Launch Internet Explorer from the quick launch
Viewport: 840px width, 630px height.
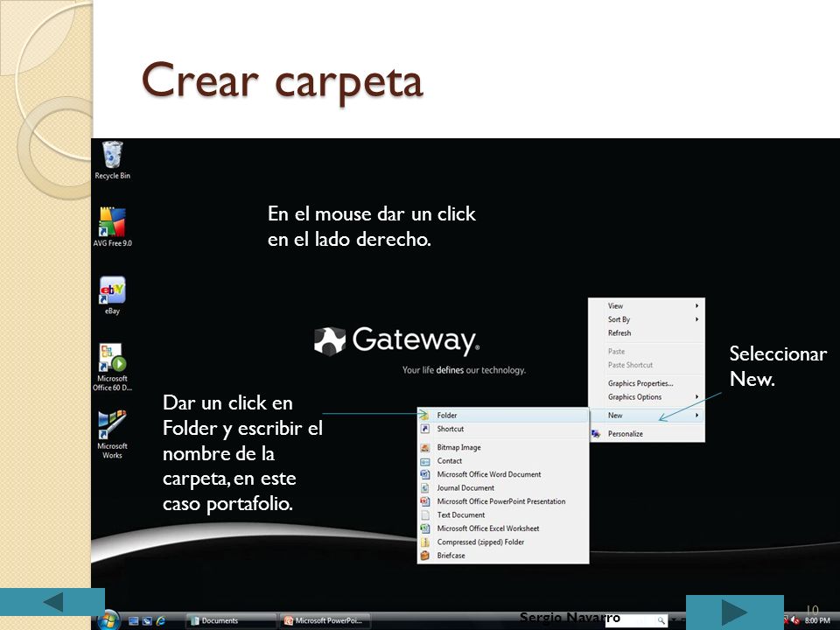(160, 621)
